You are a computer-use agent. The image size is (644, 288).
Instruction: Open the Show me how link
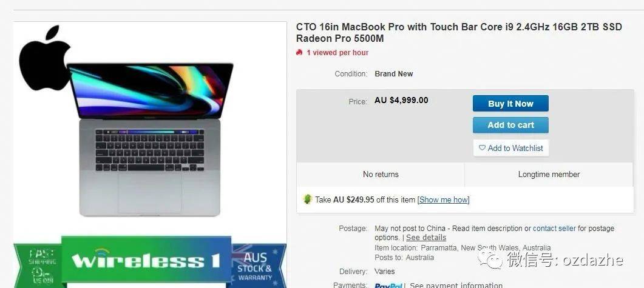tap(444, 200)
